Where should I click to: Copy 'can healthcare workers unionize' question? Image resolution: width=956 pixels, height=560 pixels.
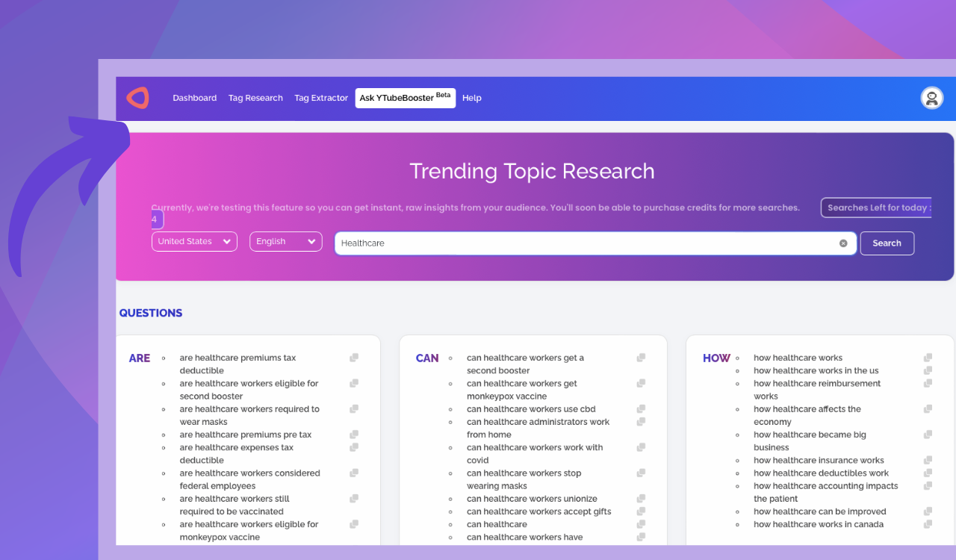click(x=641, y=499)
